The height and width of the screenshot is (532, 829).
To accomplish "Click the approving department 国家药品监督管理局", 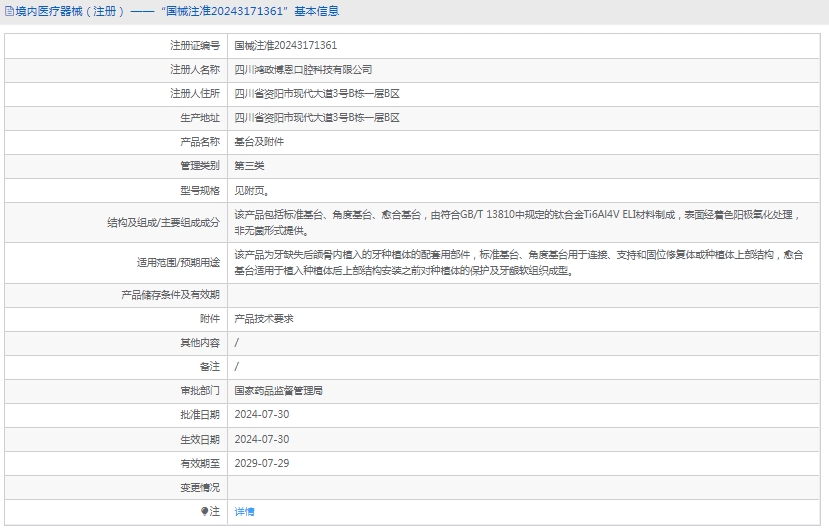I will coord(278,391).
